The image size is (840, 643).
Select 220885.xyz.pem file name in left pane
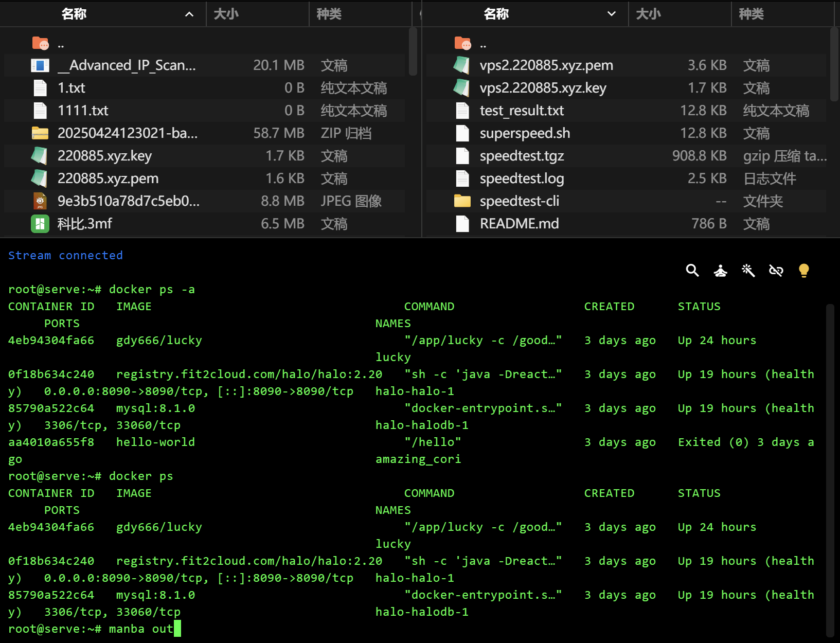point(108,178)
